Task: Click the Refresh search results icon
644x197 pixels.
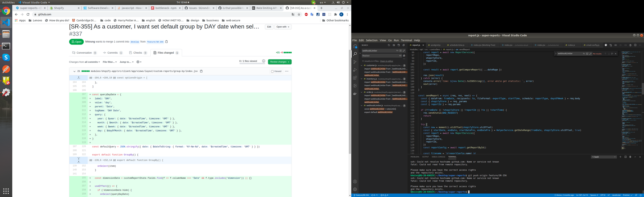Action: click(389, 45)
